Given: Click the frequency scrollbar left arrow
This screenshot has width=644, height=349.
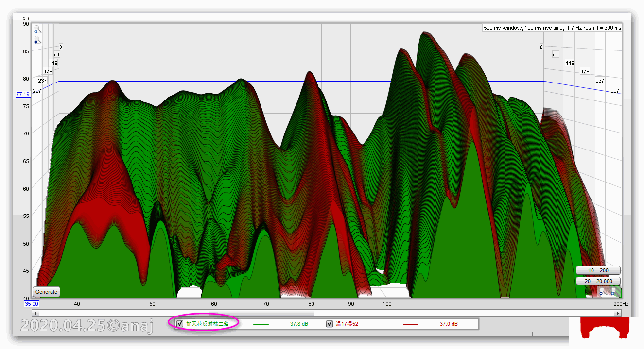Looking at the screenshot, I should [36, 313].
